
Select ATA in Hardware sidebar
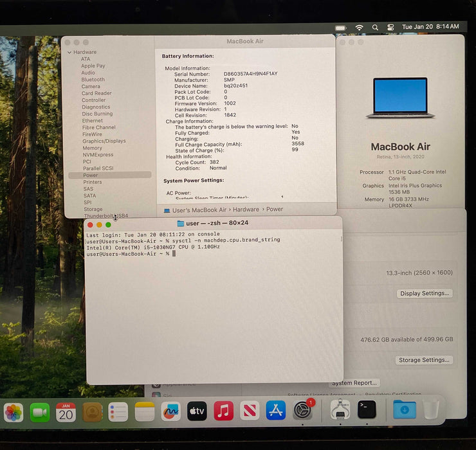click(86, 59)
